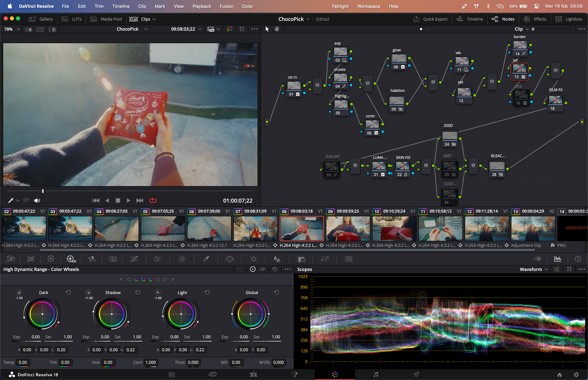Open the Project Settings gear icon
This screenshot has height=380, width=588.
click(x=576, y=374)
